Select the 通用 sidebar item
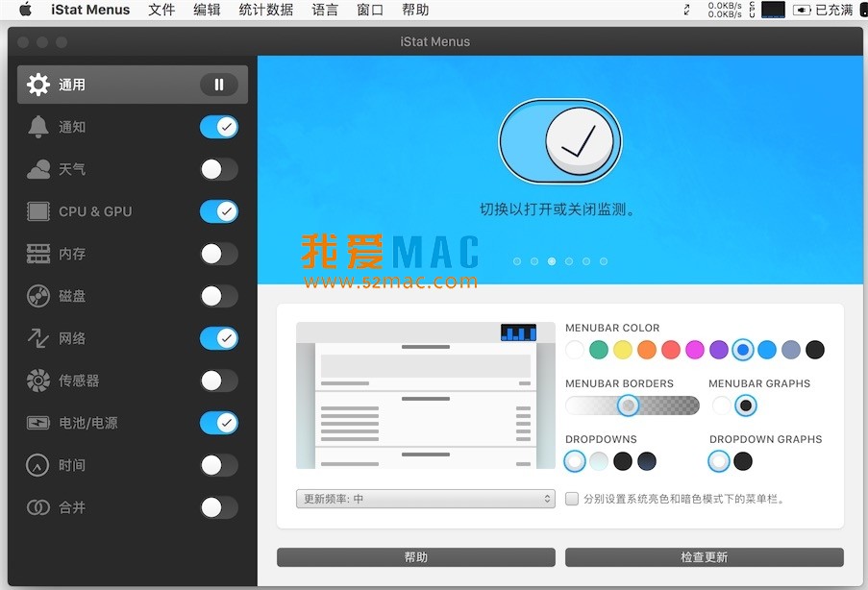The width and height of the screenshot is (868, 590). point(133,85)
